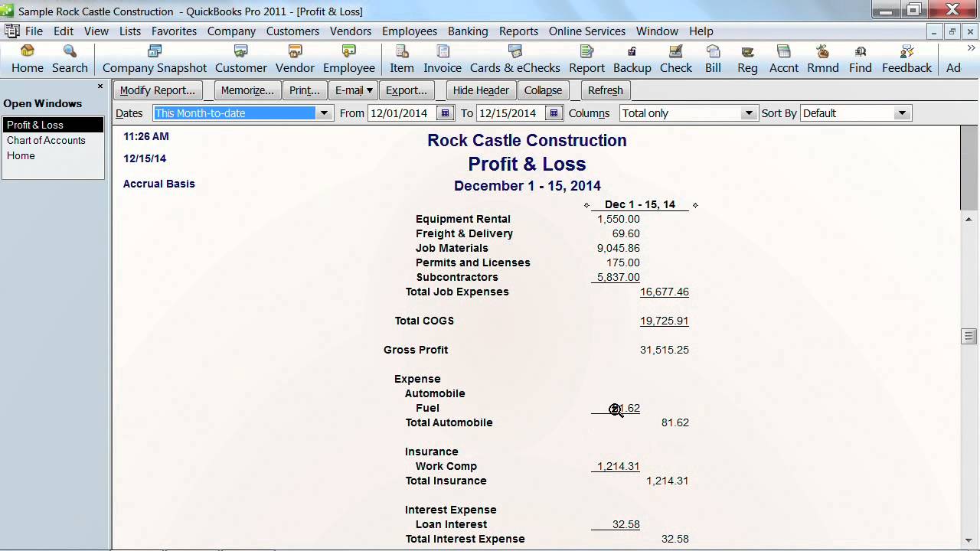Click the Freight & Delivery amount 69.60
Image resolution: width=980 pixels, height=551 pixels.
(x=626, y=233)
